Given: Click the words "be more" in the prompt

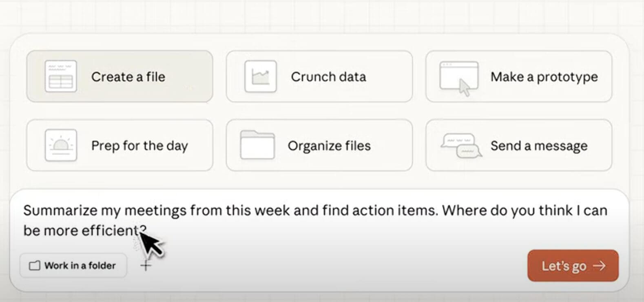Looking at the screenshot, I should coord(51,231).
